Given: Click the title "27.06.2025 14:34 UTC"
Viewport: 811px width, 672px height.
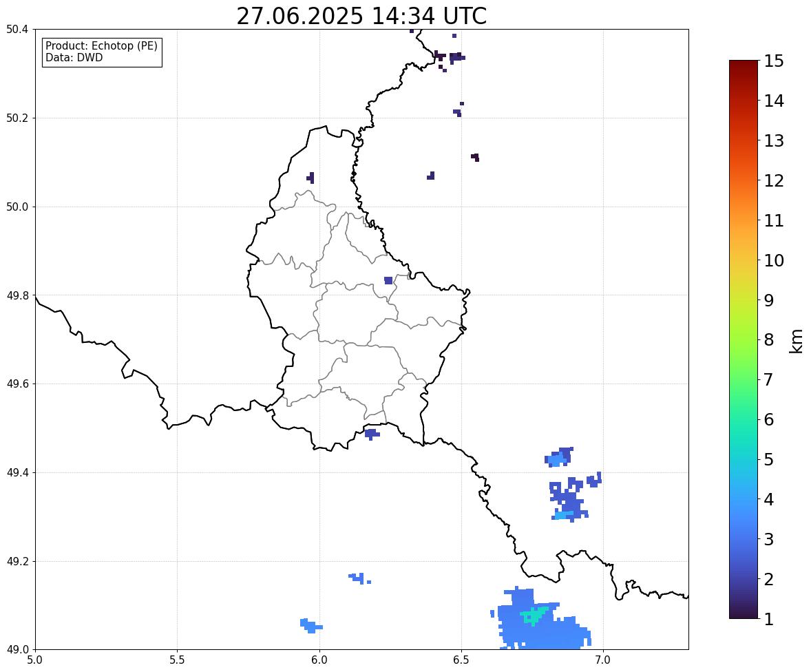Looking at the screenshot, I should [x=361, y=16].
